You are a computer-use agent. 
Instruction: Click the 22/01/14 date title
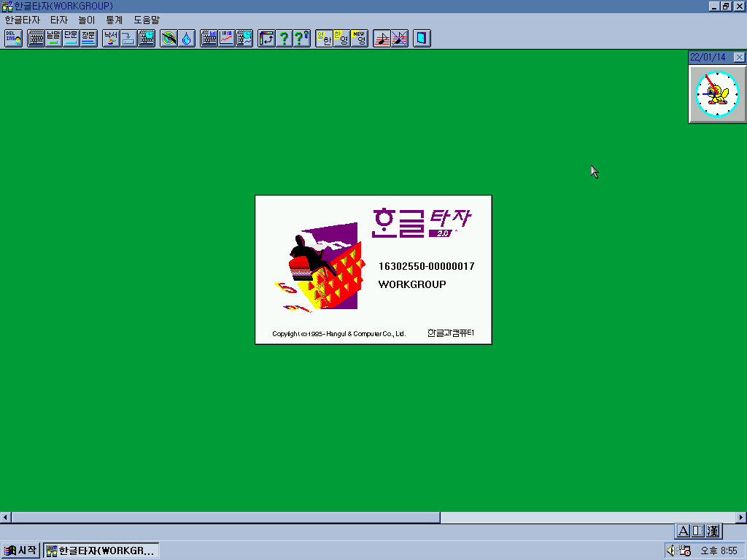coord(708,57)
